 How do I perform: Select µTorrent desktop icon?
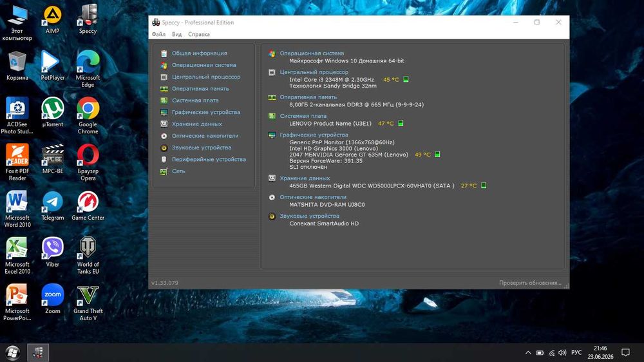click(52, 113)
